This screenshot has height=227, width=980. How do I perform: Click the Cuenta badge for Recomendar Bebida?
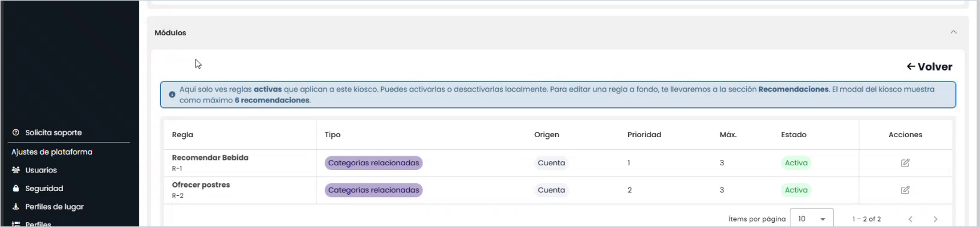(x=551, y=163)
